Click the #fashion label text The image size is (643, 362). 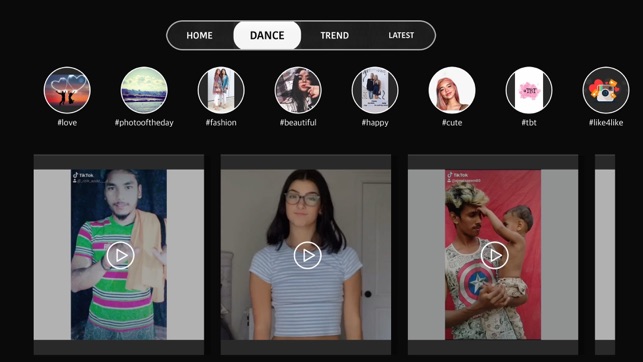pyautogui.click(x=221, y=123)
